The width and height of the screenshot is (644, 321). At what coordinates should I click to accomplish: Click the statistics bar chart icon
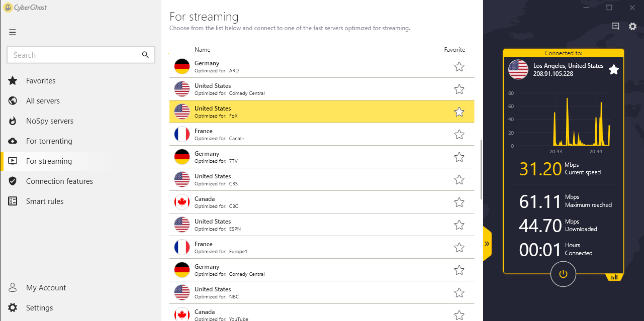click(614, 277)
